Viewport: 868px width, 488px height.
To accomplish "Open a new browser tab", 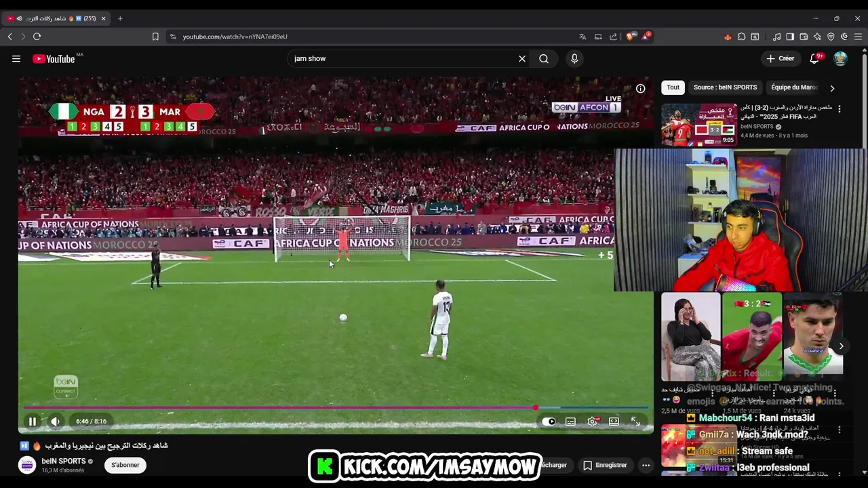I will click(x=120, y=18).
